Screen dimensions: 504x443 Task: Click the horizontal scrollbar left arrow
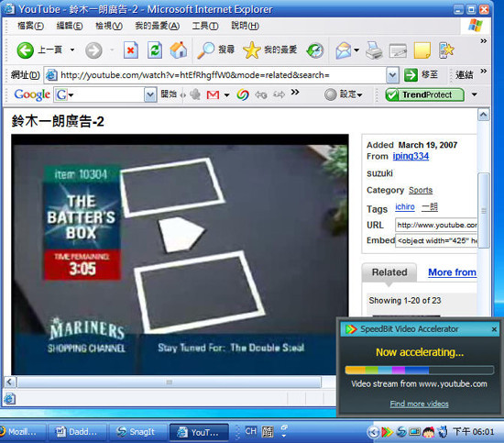(9, 382)
